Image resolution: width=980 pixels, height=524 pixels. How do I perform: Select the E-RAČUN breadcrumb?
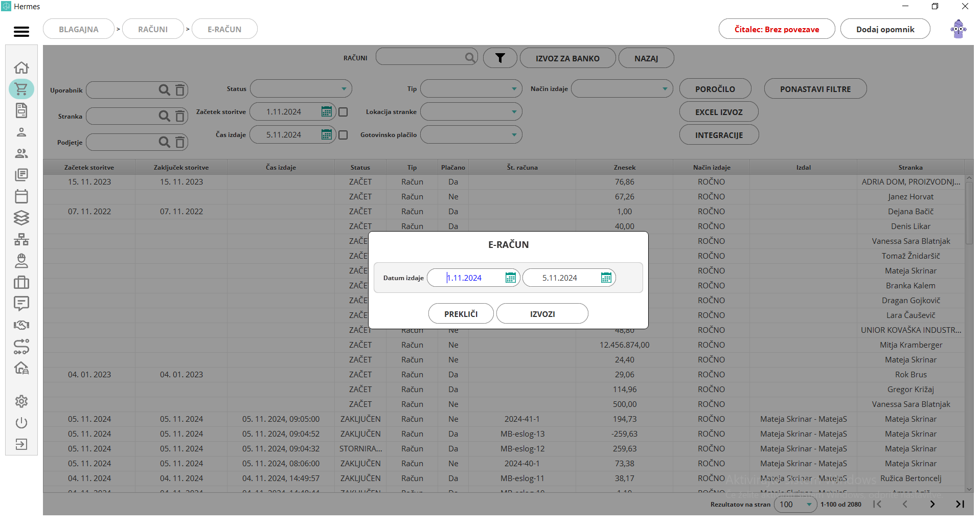pos(224,29)
